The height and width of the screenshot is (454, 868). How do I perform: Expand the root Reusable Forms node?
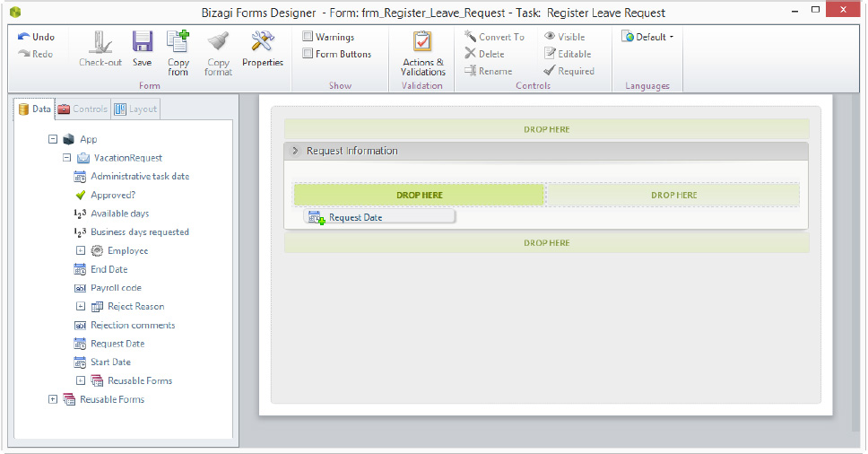[x=53, y=399]
